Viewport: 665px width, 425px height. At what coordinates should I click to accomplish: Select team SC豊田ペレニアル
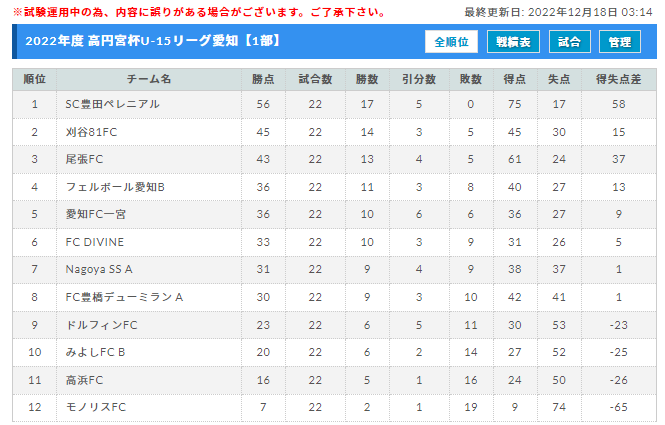(x=112, y=104)
